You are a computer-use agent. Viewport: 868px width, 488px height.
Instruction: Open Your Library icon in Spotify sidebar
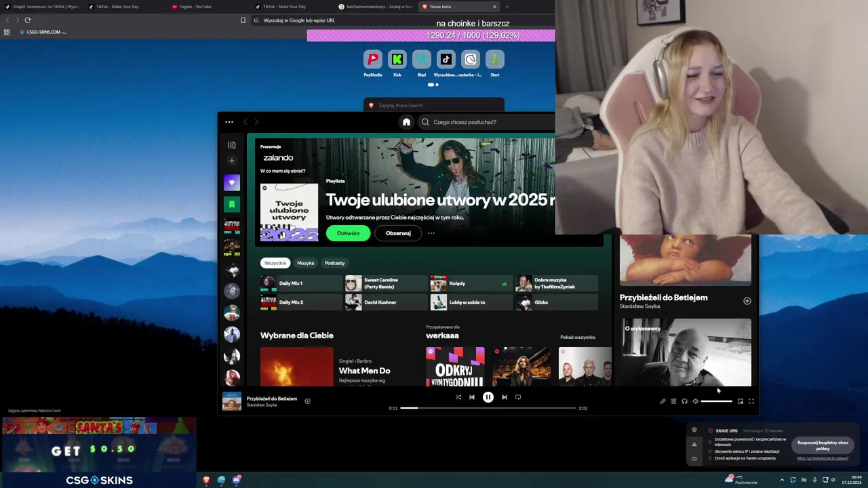click(x=232, y=145)
